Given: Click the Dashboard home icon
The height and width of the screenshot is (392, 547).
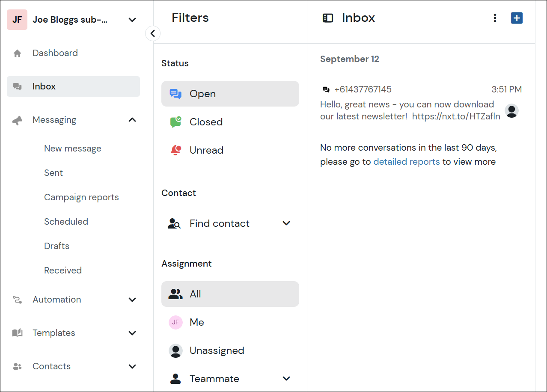Looking at the screenshot, I should point(17,53).
